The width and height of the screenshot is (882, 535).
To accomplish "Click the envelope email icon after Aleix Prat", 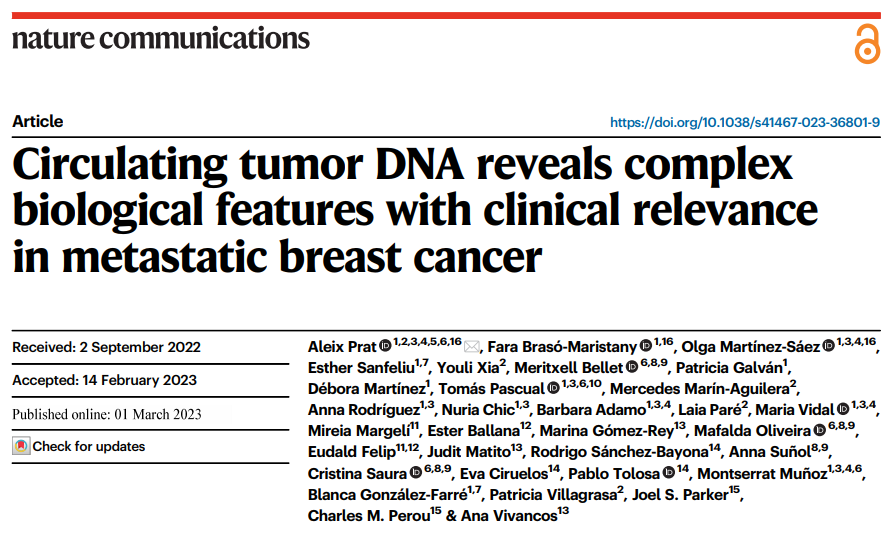I will [x=472, y=347].
